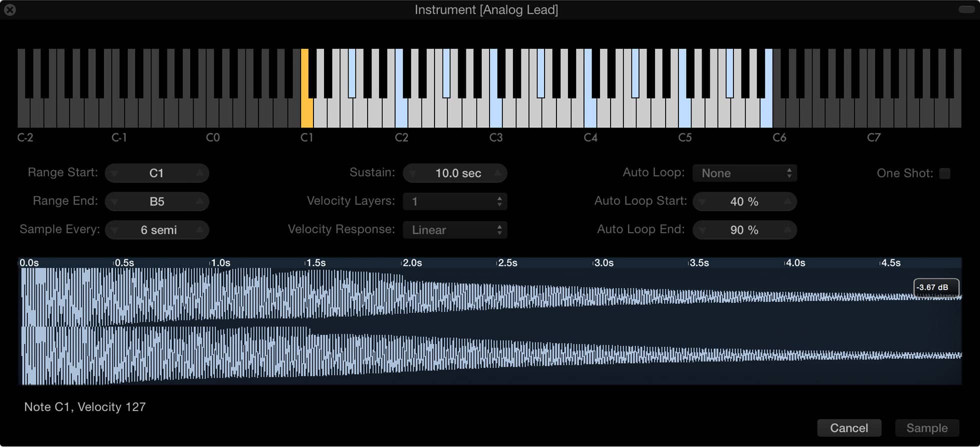Close the Instrument Analog Lead window

(x=9, y=9)
